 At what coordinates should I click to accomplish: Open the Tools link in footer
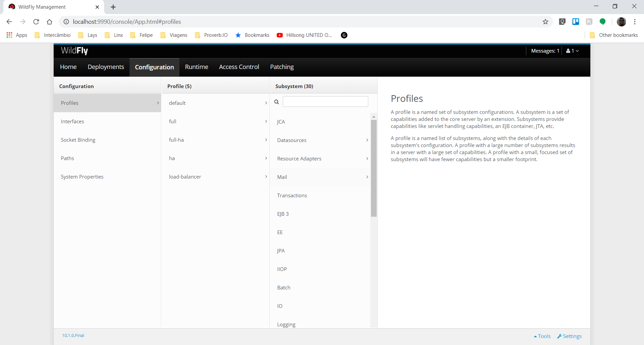tap(542, 336)
